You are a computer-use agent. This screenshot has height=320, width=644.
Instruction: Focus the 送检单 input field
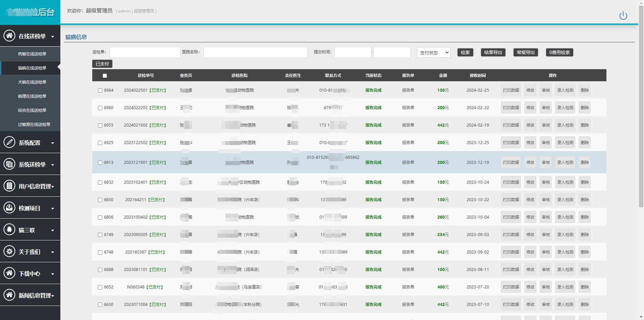[x=145, y=52]
